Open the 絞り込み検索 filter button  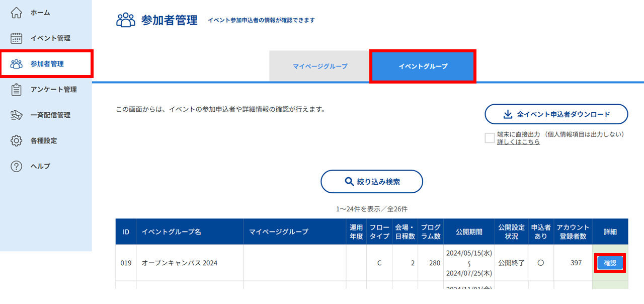pos(372,182)
